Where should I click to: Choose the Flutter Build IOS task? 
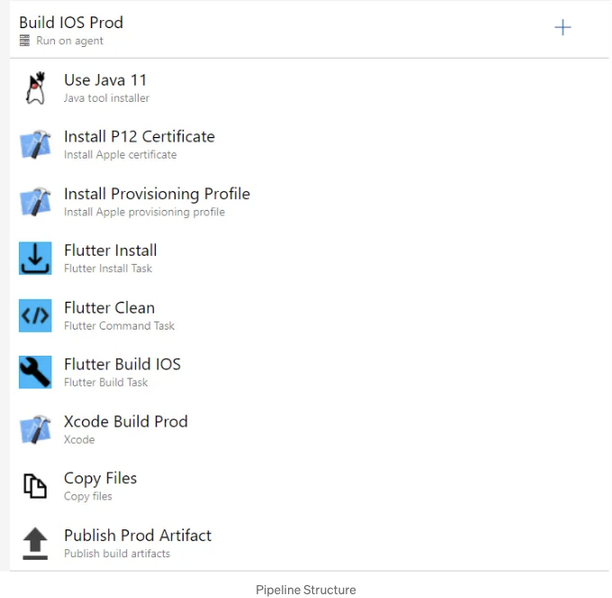pos(309,372)
